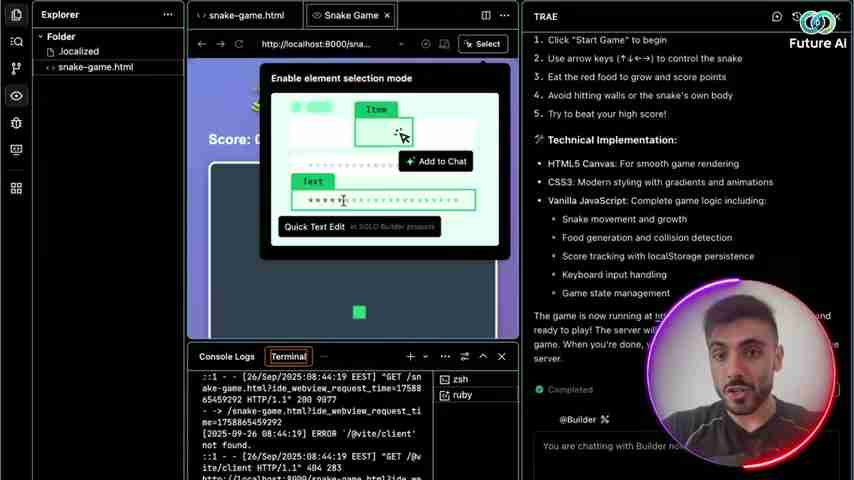Close the Snake Game tab
Screen dimensions: 854x480
click(x=387, y=15)
